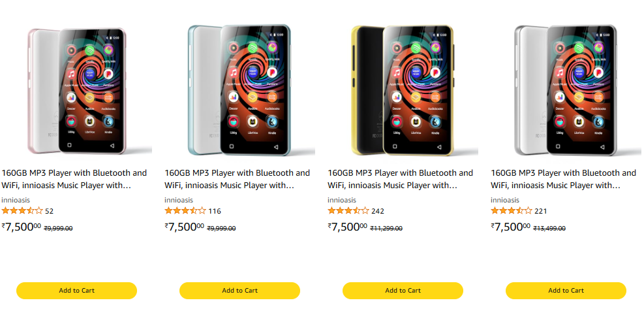View the 221 customer reviews count

click(540, 212)
